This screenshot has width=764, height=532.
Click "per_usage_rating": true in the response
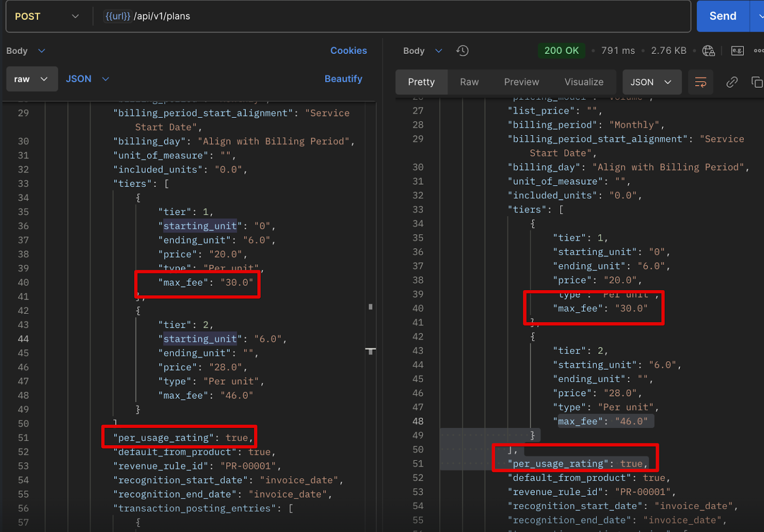coord(577,464)
